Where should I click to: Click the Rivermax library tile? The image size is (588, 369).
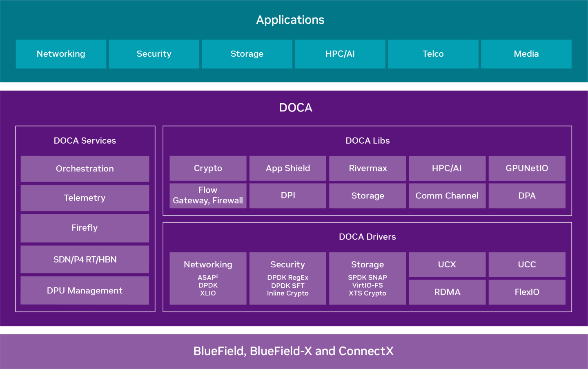[367, 168]
